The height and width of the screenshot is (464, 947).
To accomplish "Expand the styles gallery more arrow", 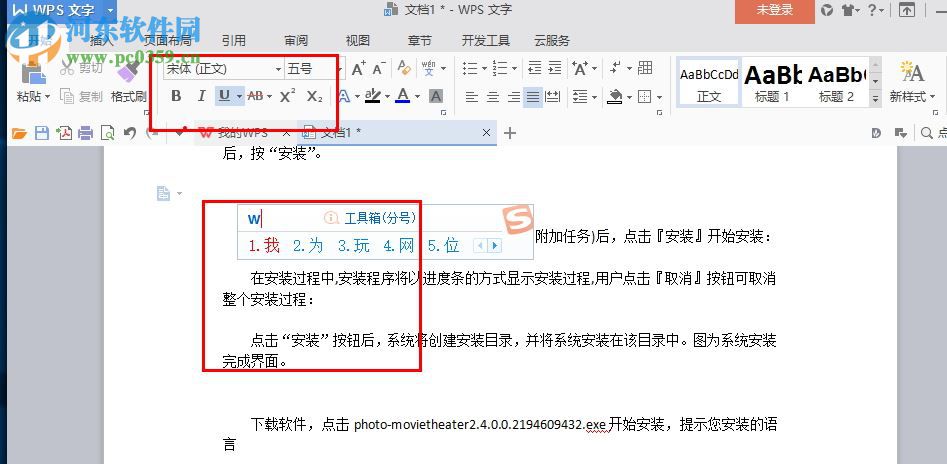I will [876, 100].
